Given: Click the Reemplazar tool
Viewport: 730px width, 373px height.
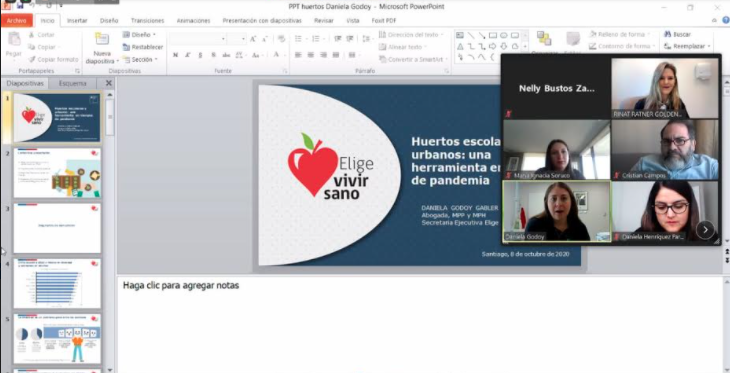Looking at the screenshot, I should pyautogui.click(x=687, y=46).
